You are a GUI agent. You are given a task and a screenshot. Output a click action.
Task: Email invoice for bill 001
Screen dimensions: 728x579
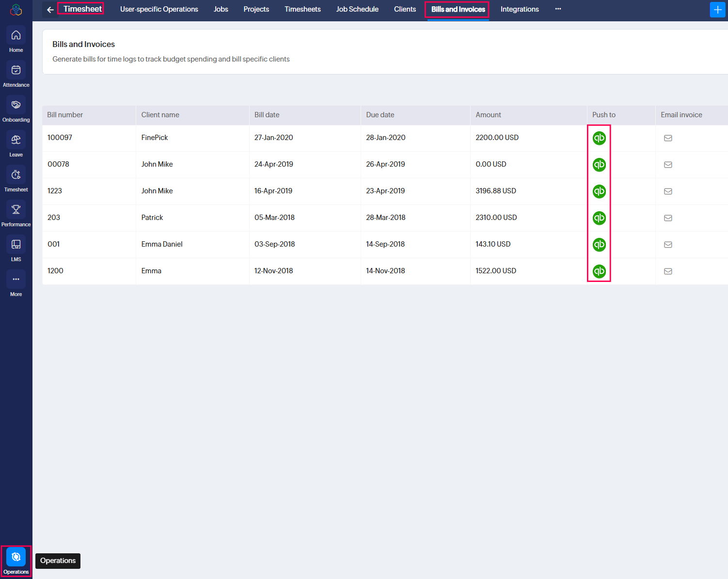tap(668, 245)
